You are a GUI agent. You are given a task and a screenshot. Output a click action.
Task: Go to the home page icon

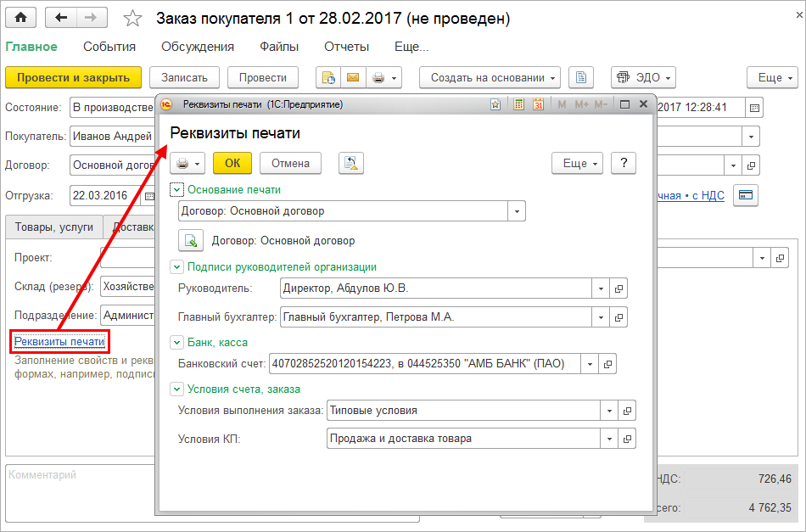(21, 18)
